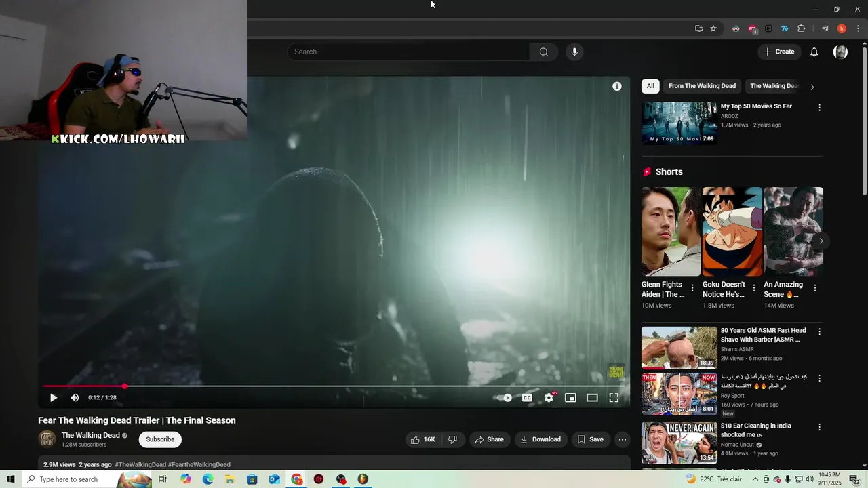Subscribe to The Walking Dead channel
The height and width of the screenshot is (488, 868).
160,439
